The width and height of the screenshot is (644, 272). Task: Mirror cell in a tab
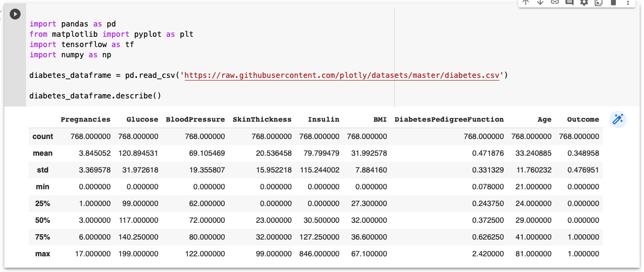599,2
